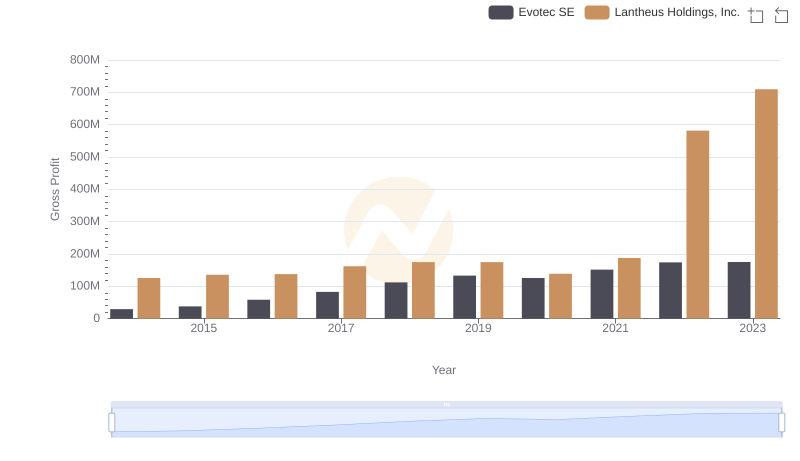Viewport: 800px width, 461px height.
Task: Select the 2020 Lantheus Holdings bar
Action: click(560, 296)
